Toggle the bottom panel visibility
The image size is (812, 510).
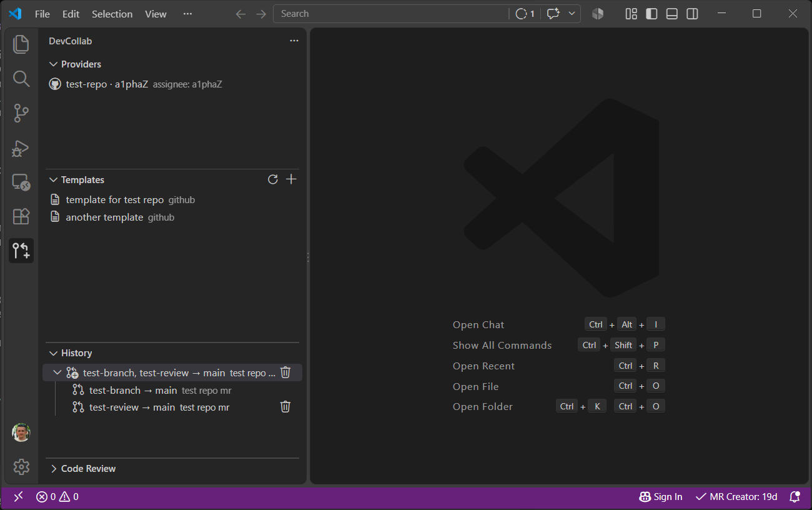(x=672, y=14)
